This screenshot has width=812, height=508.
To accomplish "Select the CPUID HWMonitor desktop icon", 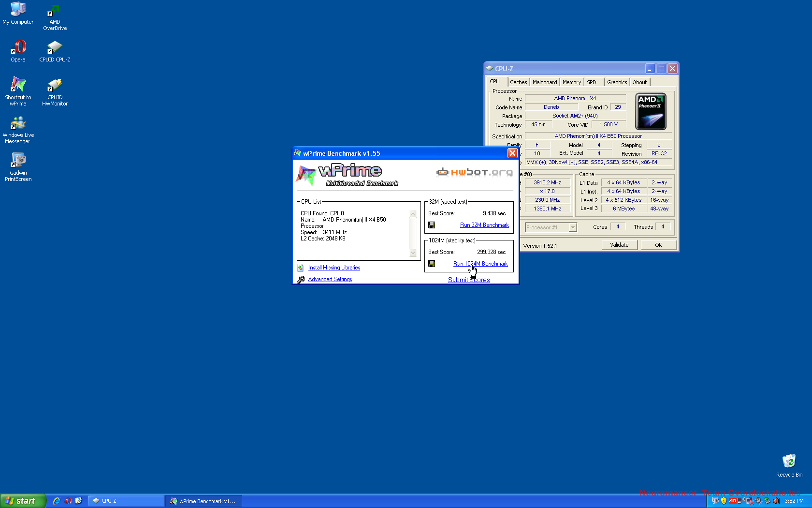I will (55, 92).
